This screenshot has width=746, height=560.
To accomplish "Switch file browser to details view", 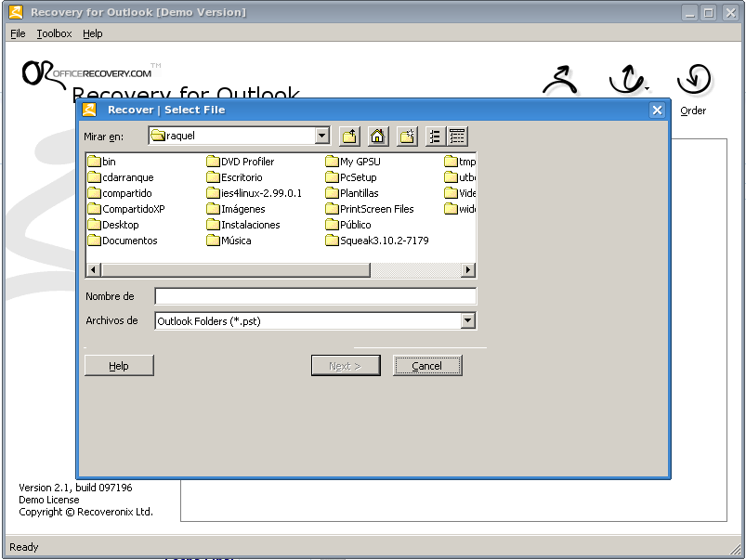I will pyautogui.click(x=457, y=137).
